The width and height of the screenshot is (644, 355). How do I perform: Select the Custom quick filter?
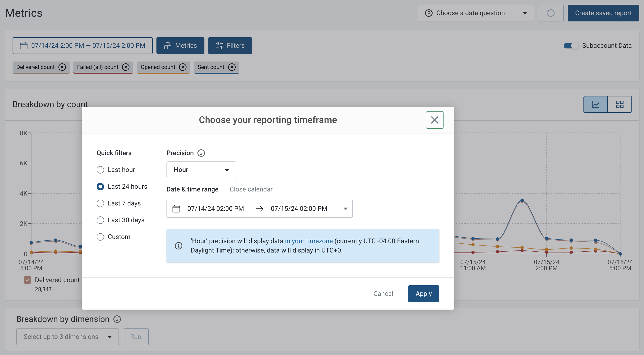100,237
